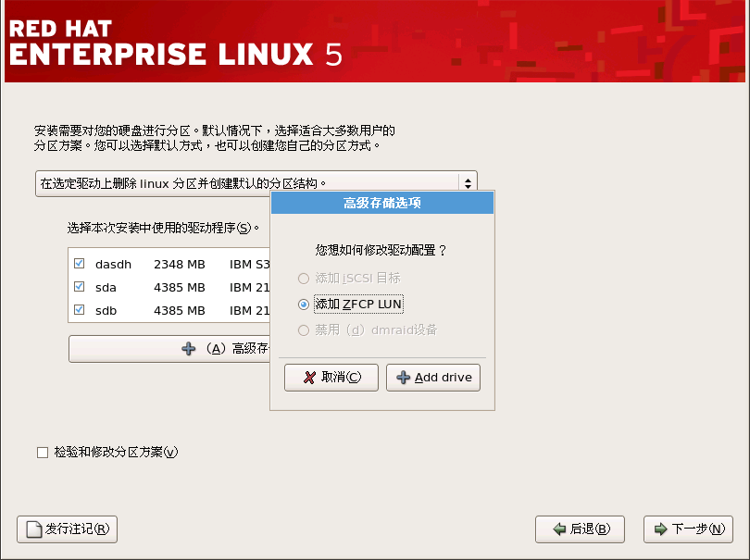Screen dimensions: 750x560
Task: Click the right arrow next icon
Action: click(x=660, y=529)
